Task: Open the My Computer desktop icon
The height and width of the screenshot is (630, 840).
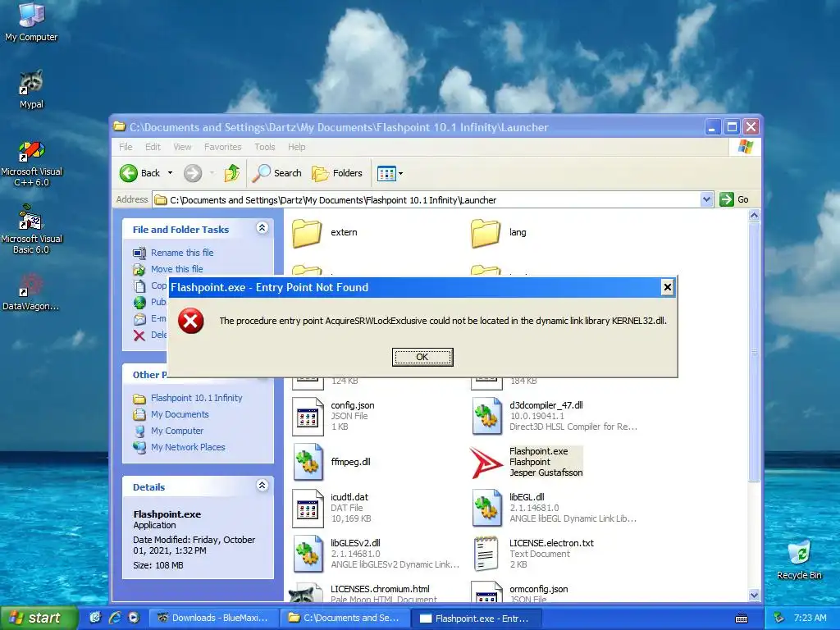Action: coord(31,21)
